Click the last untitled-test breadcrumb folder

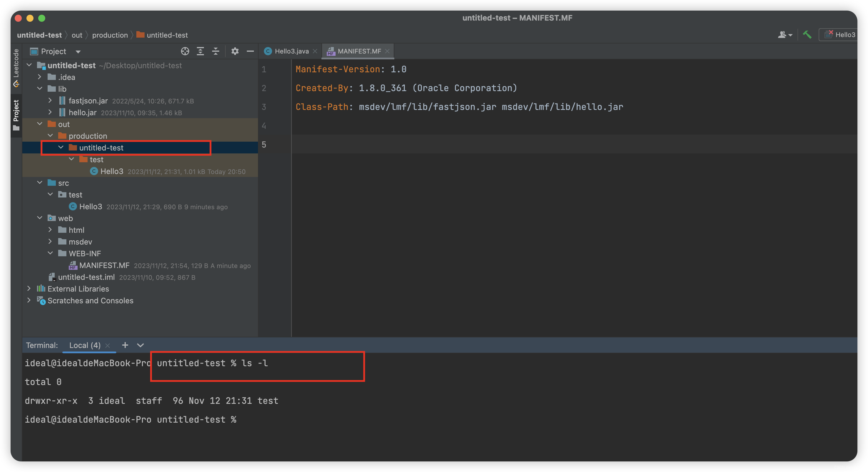coord(162,35)
